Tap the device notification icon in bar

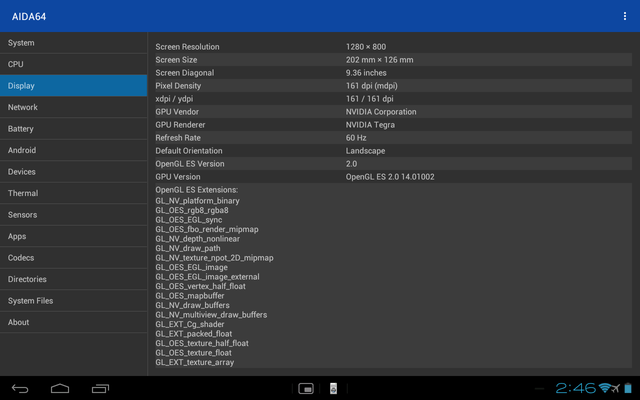[x=333, y=389]
